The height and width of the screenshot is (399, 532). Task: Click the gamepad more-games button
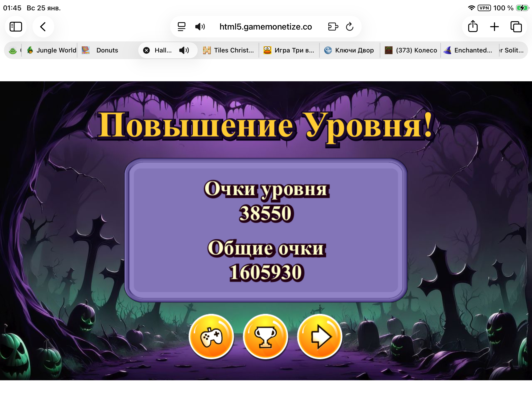(211, 336)
